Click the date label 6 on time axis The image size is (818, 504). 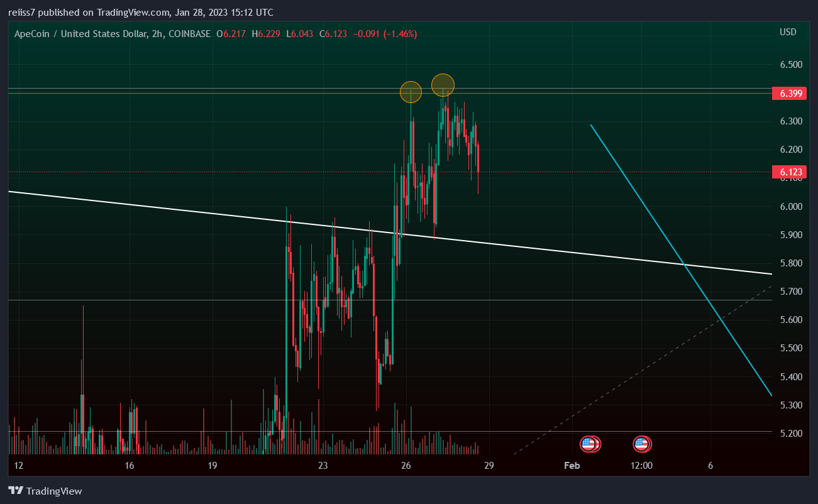pos(710,466)
